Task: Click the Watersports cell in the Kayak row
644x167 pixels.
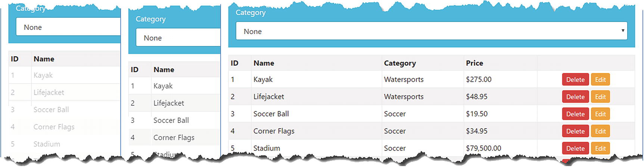Action: pyautogui.click(x=404, y=80)
